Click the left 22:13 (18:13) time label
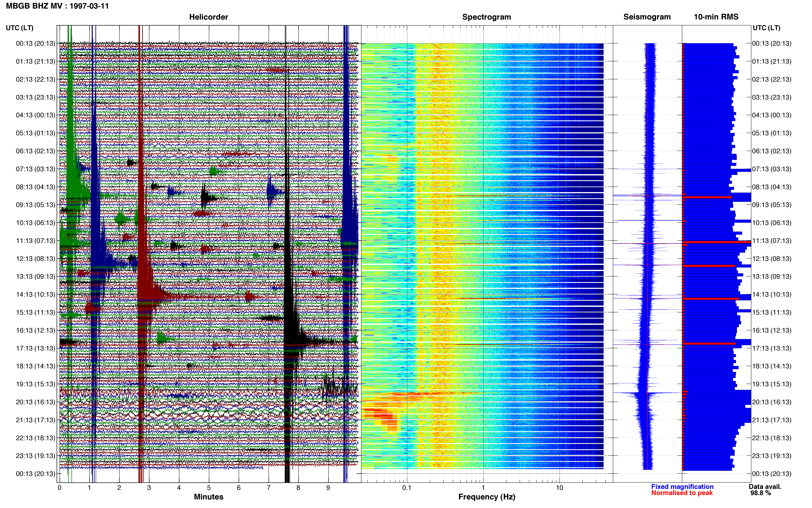 [x=36, y=438]
